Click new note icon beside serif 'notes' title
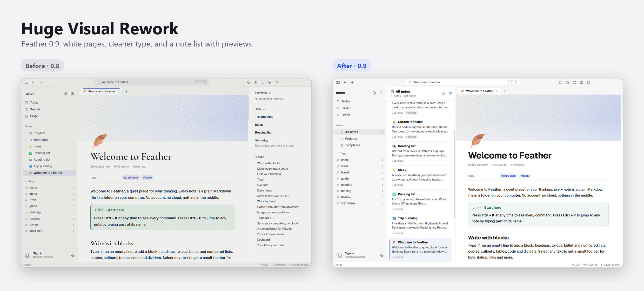Screen dimensions: 644x291 [x=65, y=93]
